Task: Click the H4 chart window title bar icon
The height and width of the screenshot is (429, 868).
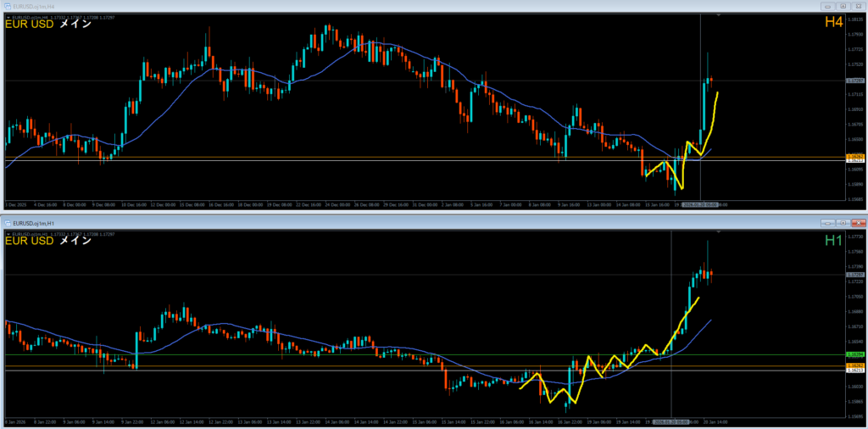Action: [8, 6]
